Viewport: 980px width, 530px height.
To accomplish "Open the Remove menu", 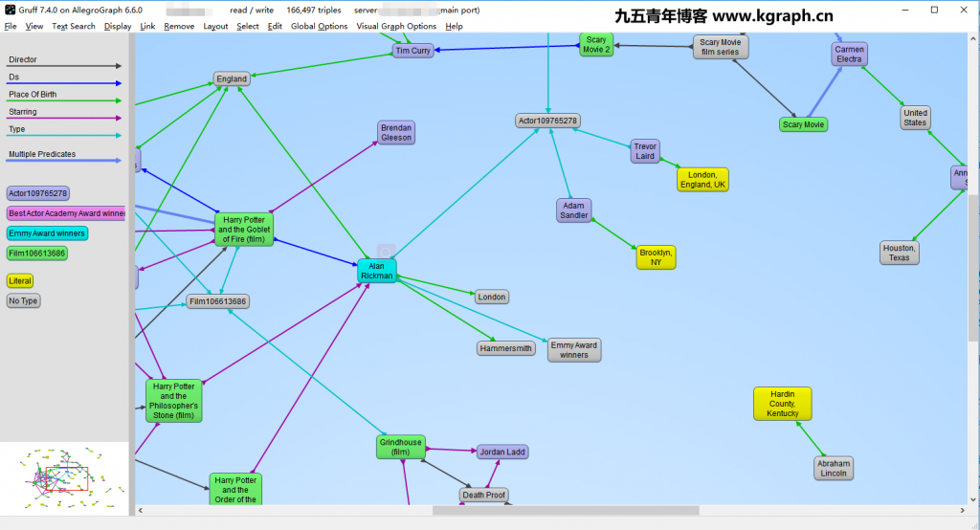I will (179, 26).
